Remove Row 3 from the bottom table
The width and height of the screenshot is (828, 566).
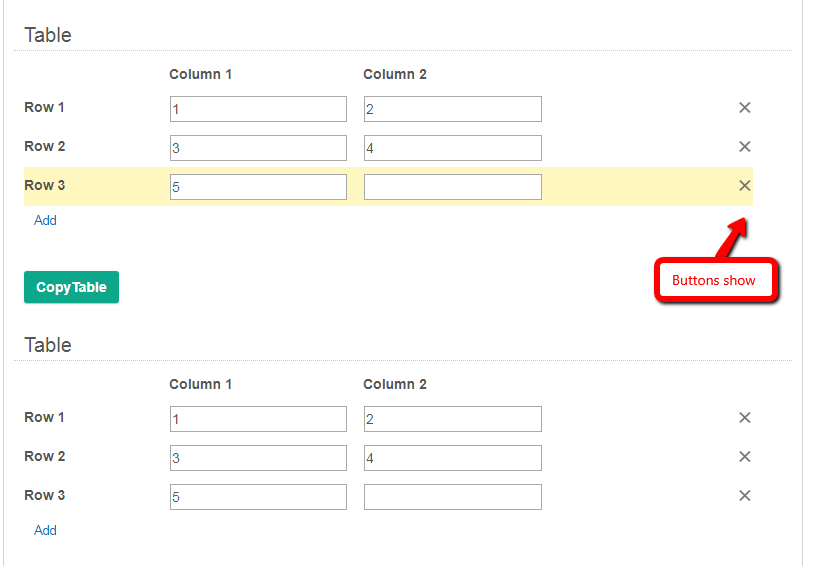coord(745,496)
